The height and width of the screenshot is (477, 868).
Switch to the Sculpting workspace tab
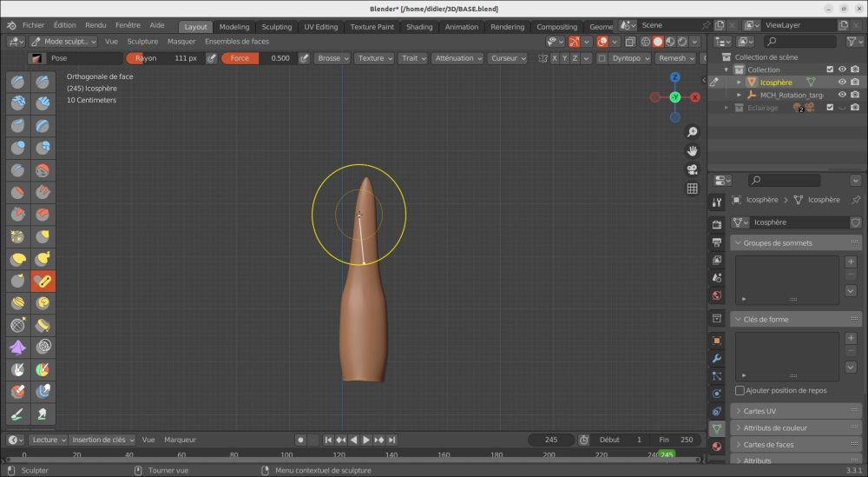(x=277, y=26)
